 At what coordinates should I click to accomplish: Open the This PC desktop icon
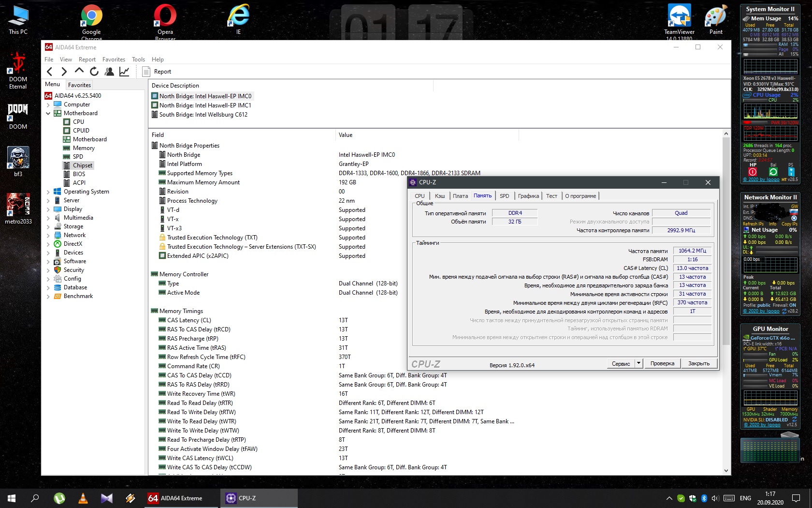pos(18,19)
